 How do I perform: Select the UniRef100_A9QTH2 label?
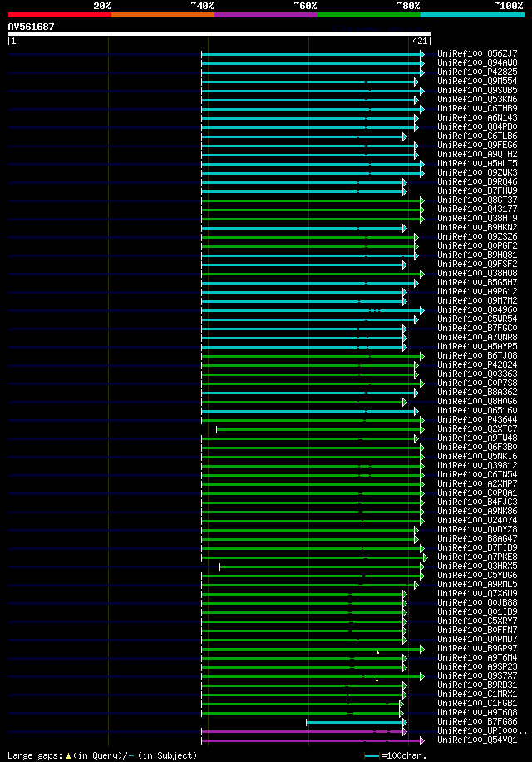[477, 154]
